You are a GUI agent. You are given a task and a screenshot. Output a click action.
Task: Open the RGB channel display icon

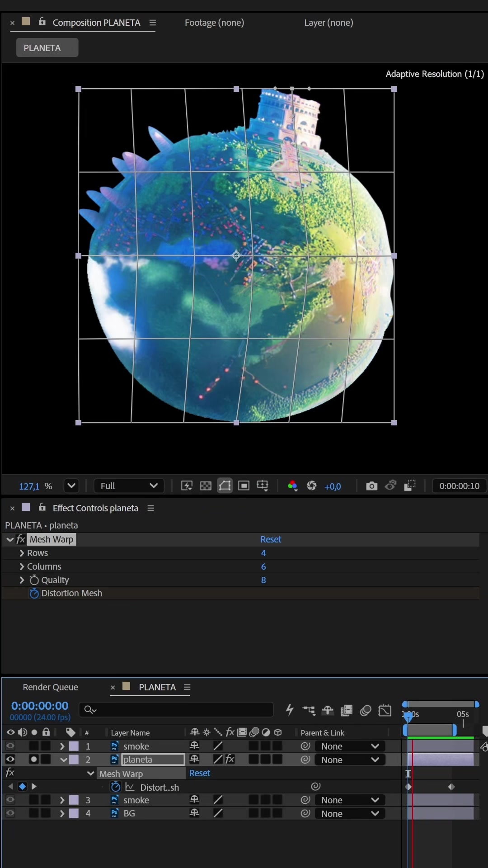tap(293, 486)
